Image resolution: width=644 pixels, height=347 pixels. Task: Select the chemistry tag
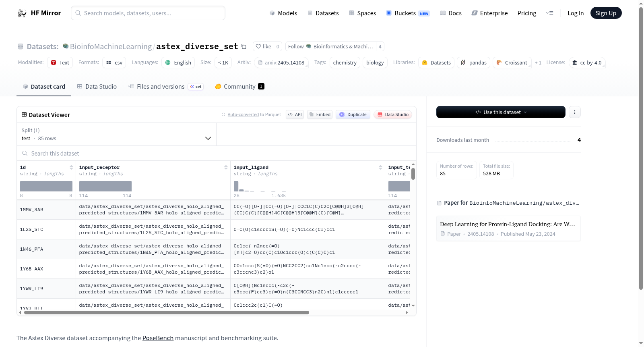(x=345, y=62)
